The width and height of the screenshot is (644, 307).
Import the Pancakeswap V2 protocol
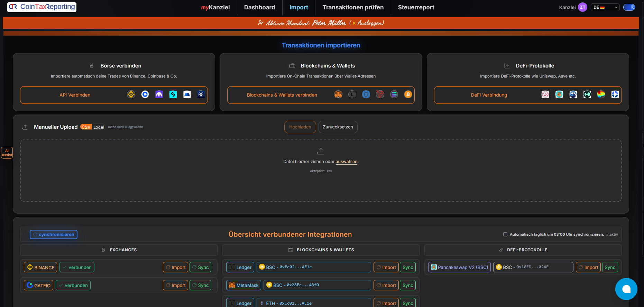pos(588,267)
